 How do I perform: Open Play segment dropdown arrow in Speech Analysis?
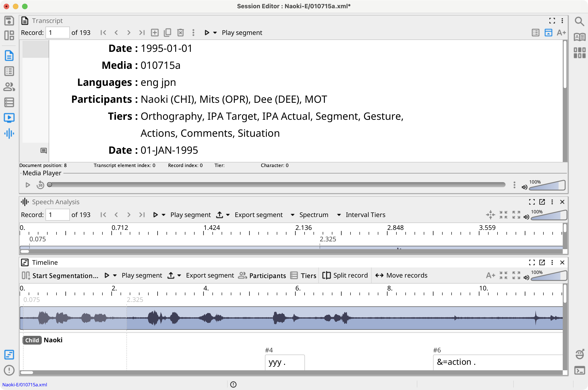(164, 215)
